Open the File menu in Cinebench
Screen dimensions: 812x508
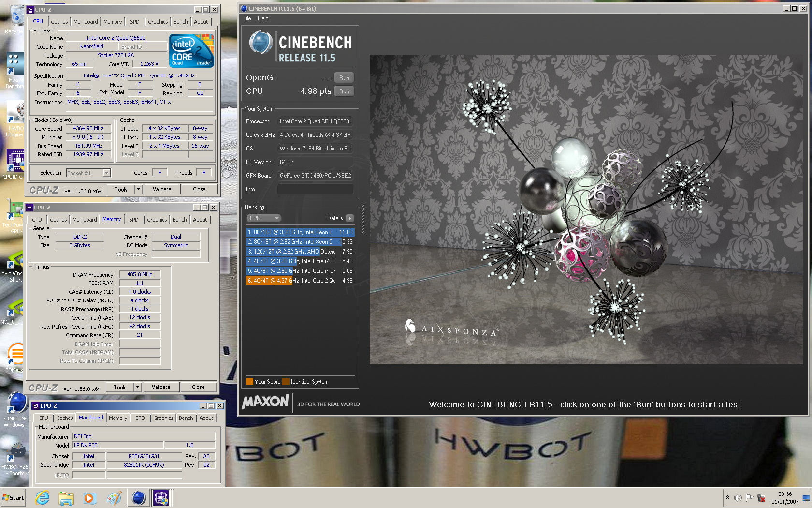pos(247,18)
